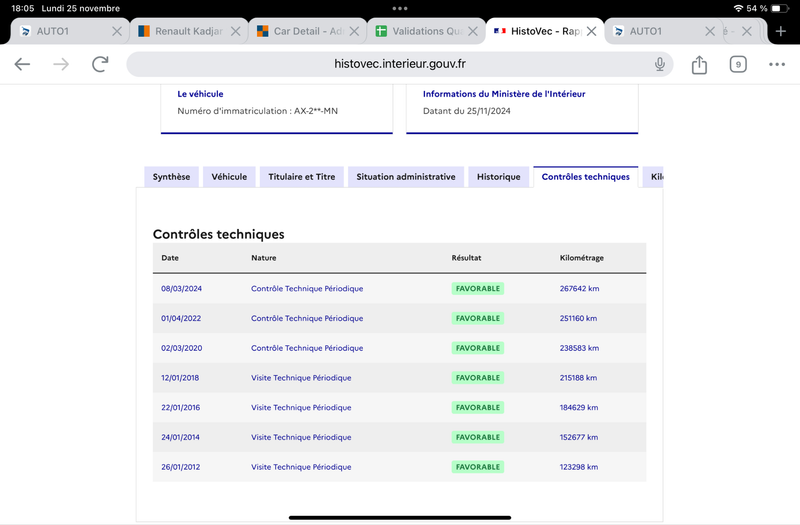Click the Kilométrage column header
Screen dimensions: 800x525
click(582, 258)
